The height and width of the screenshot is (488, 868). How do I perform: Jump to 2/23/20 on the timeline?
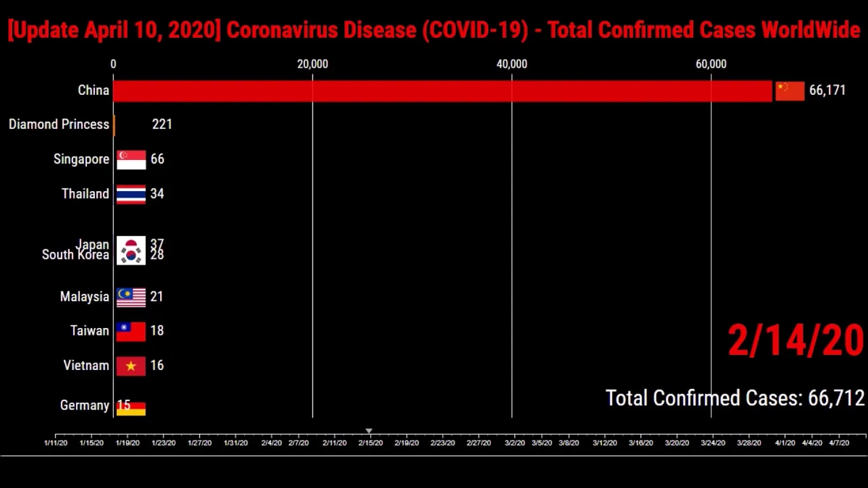coord(442,443)
